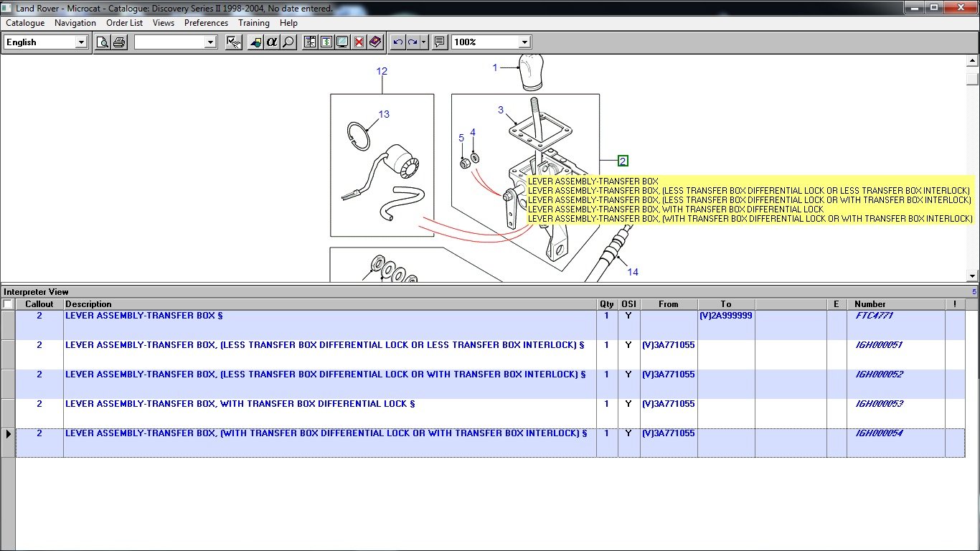Click the speech bubble notes icon

tap(440, 42)
